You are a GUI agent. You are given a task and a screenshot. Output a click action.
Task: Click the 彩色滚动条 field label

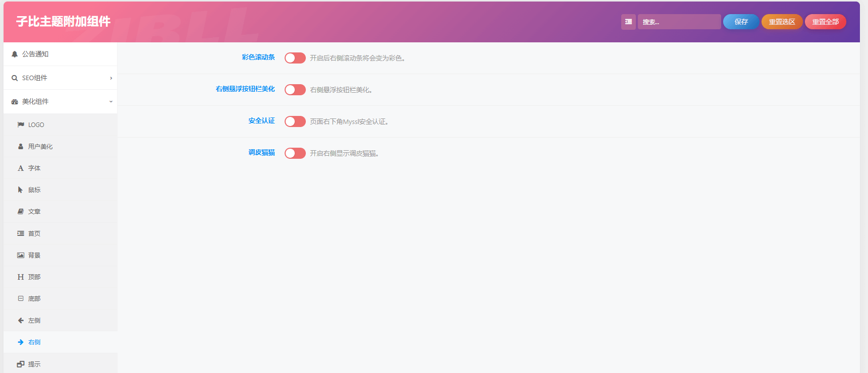[x=258, y=57]
